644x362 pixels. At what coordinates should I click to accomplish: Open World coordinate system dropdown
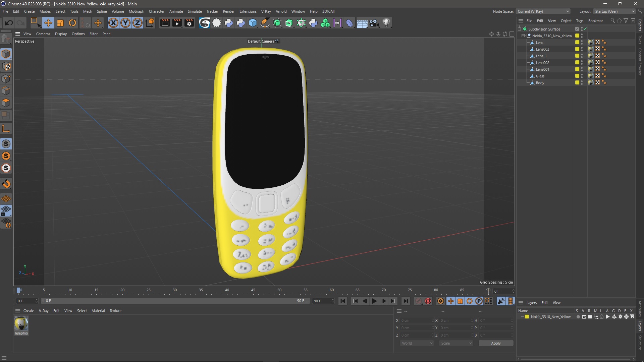[x=417, y=343]
